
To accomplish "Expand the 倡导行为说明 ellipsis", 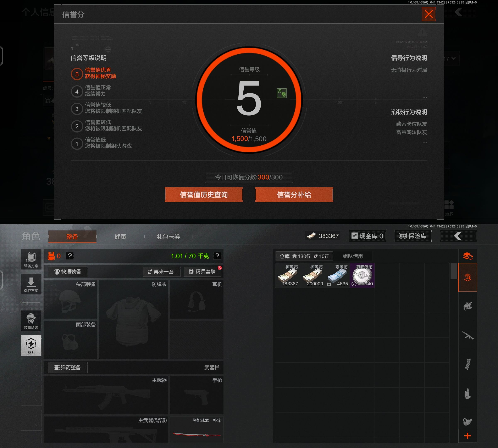I will (x=425, y=98).
